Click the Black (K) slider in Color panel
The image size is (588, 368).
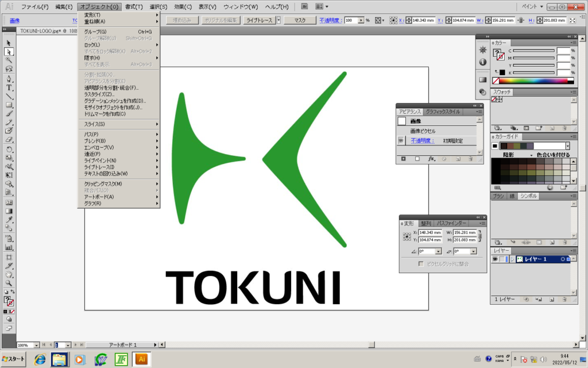click(533, 72)
